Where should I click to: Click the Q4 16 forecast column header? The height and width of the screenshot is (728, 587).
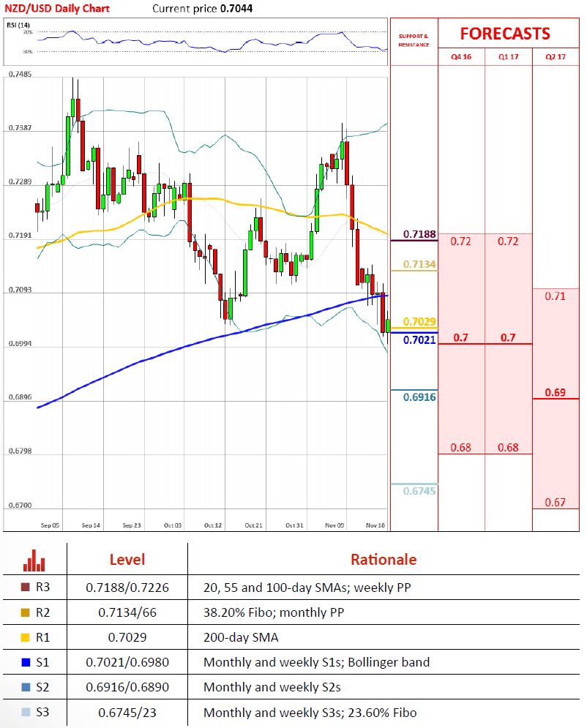click(461, 56)
